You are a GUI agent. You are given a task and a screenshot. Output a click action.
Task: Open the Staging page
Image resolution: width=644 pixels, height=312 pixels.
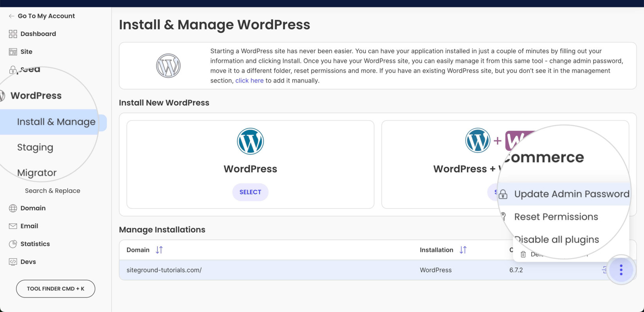35,147
